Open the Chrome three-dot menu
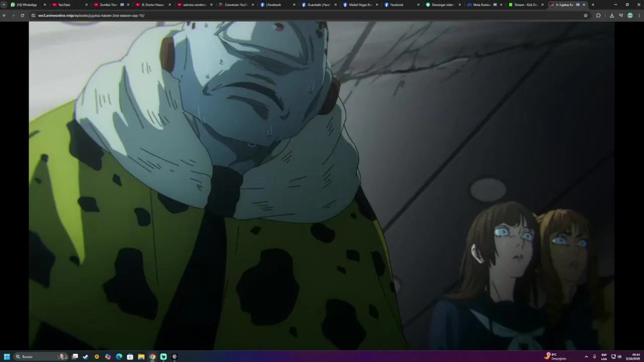644x362 pixels. click(639, 16)
